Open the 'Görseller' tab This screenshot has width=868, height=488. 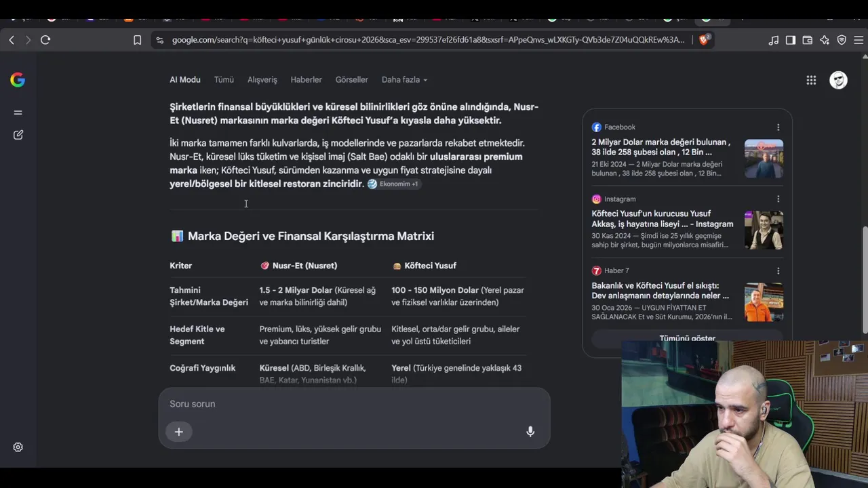(x=352, y=80)
